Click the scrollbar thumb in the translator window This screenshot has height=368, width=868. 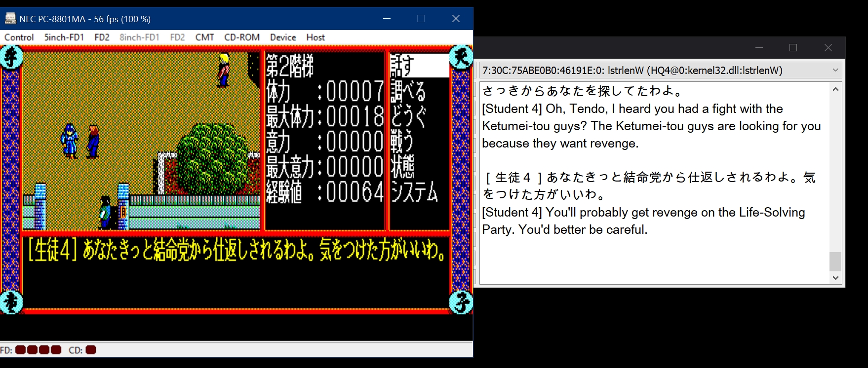(835, 261)
